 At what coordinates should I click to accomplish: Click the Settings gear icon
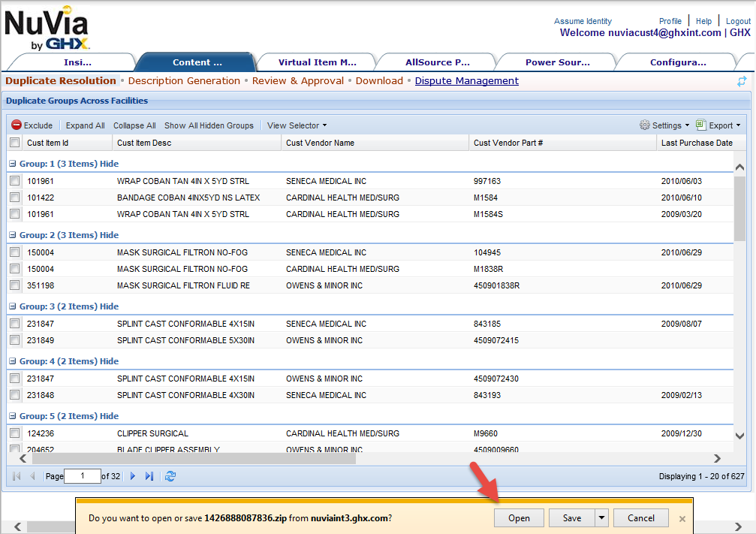[x=645, y=125]
